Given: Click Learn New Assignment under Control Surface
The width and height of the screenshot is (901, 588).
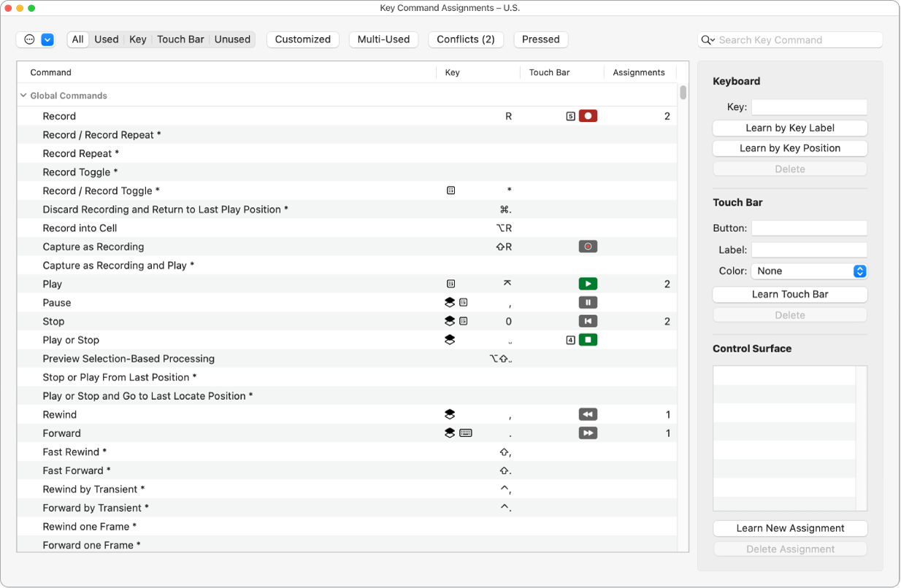Looking at the screenshot, I should pyautogui.click(x=789, y=527).
